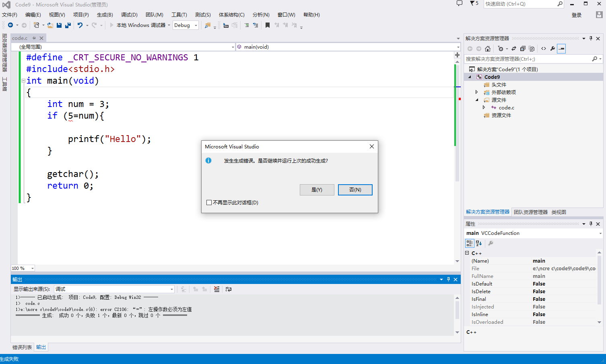The height and width of the screenshot is (364, 606).
Task: Click the save file disk icon
Action: click(59, 25)
